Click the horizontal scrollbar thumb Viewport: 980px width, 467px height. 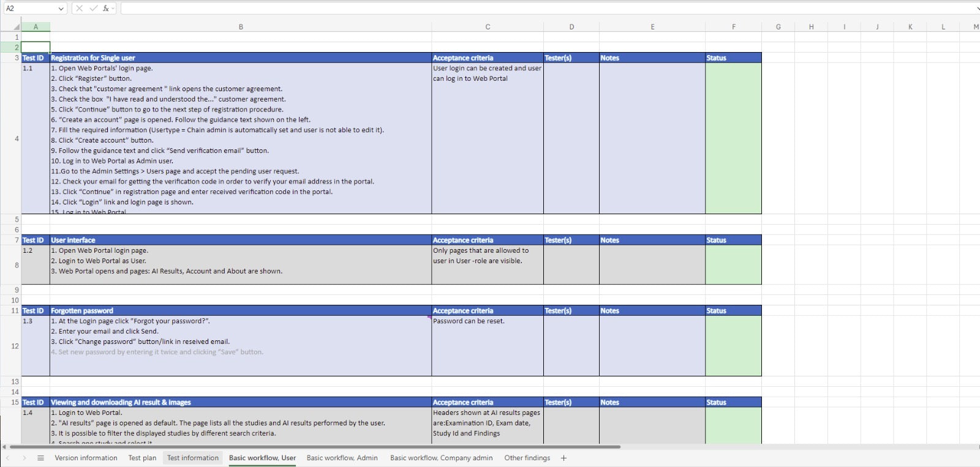314,447
